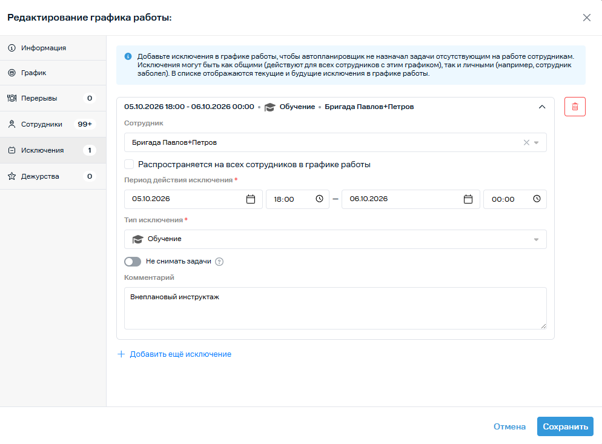Open start date calendar picker icon
The width and height of the screenshot is (602, 444).
[250, 199]
